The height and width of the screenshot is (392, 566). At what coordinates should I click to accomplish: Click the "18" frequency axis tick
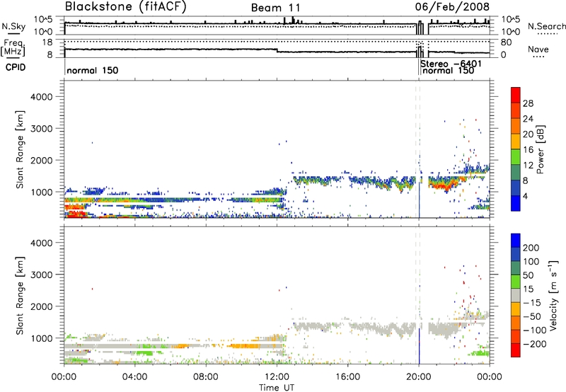pos(47,42)
